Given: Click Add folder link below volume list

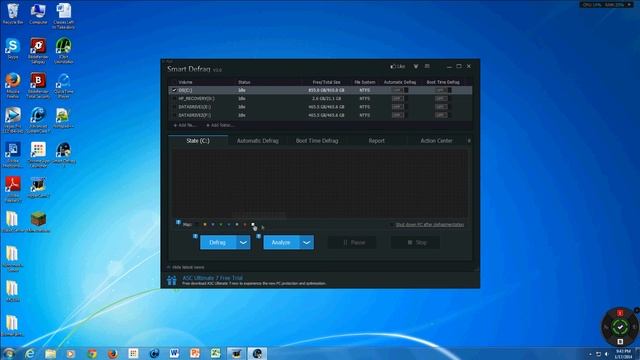Looking at the screenshot, I should click(x=220, y=125).
